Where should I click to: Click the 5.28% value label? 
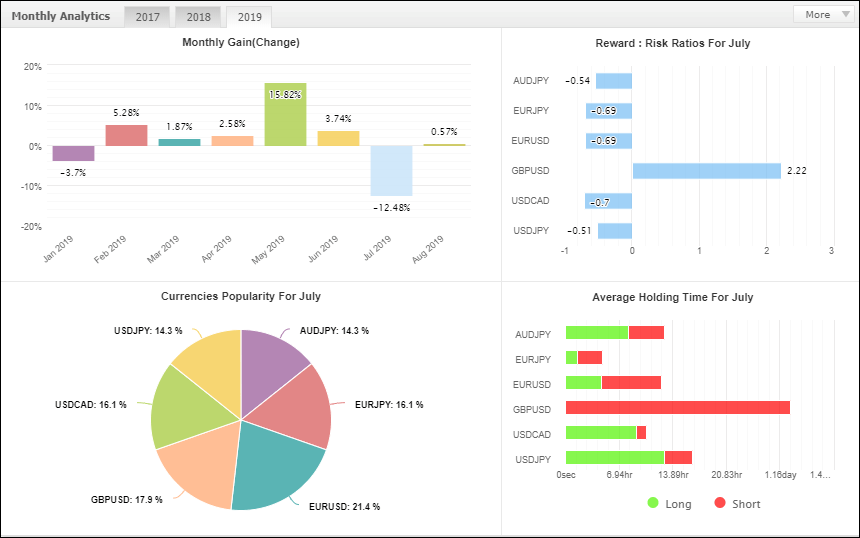point(126,113)
